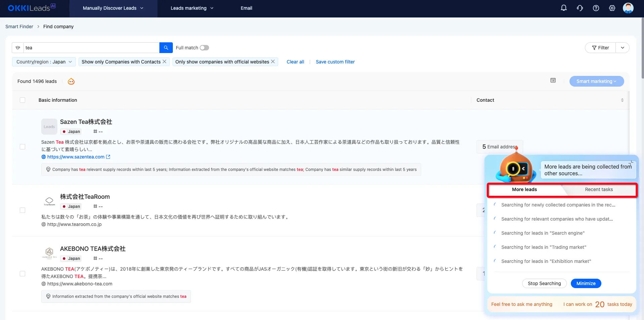
Task: Click Clear all filters link
Action: (x=295, y=62)
